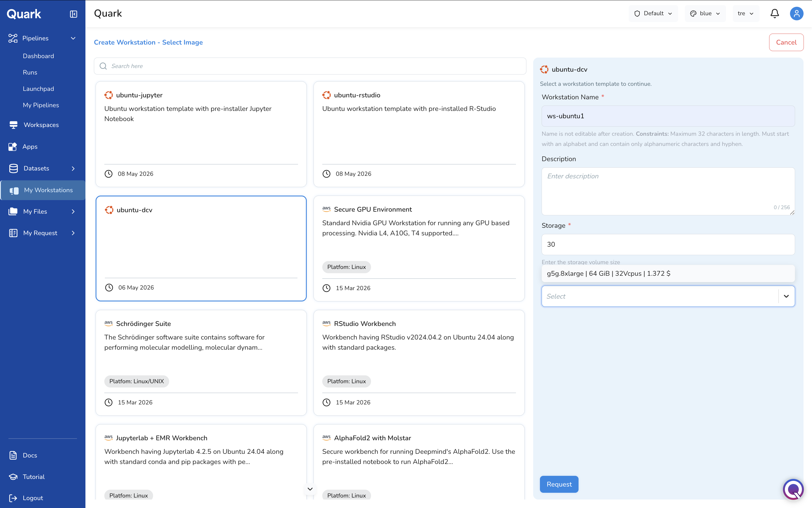Open the instance type Select dropdown

point(668,296)
